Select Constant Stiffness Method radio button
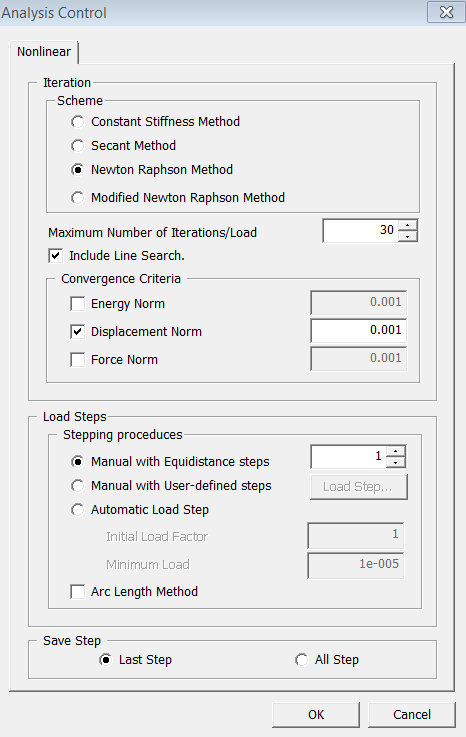This screenshot has width=466, height=737. point(78,122)
